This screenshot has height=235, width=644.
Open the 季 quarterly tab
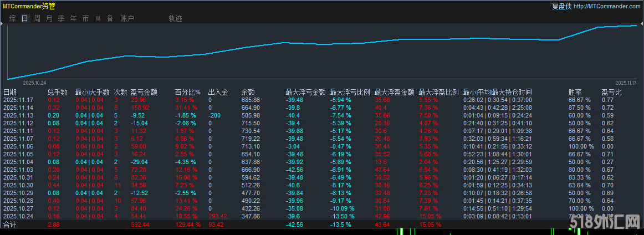point(61,18)
